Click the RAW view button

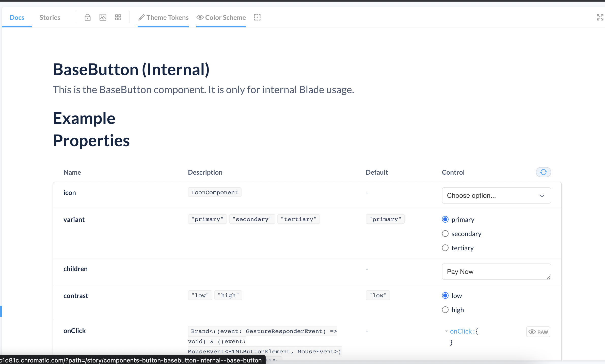[x=538, y=332]
